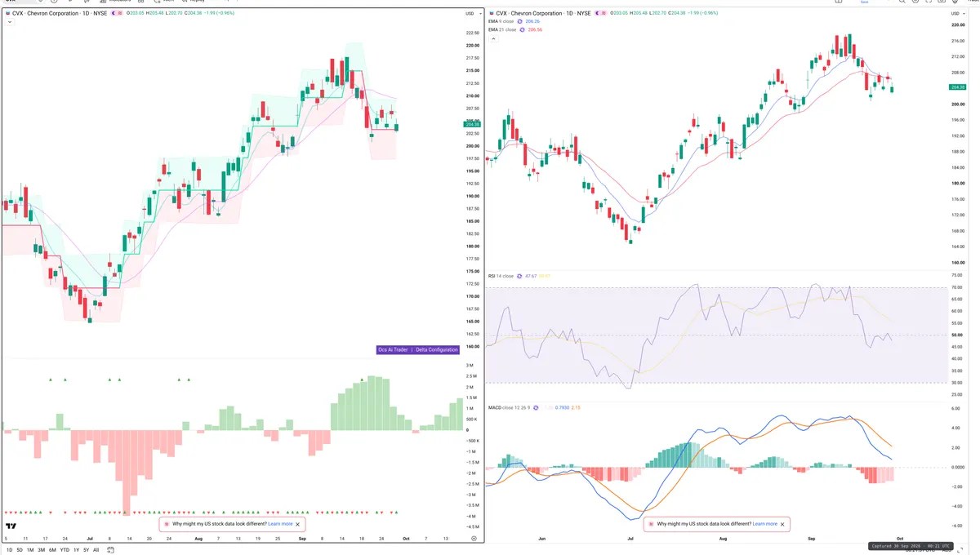980x555 pixels.
Task: Dismiss the right chart US stock data notice
Action: [x=782, y=524]
